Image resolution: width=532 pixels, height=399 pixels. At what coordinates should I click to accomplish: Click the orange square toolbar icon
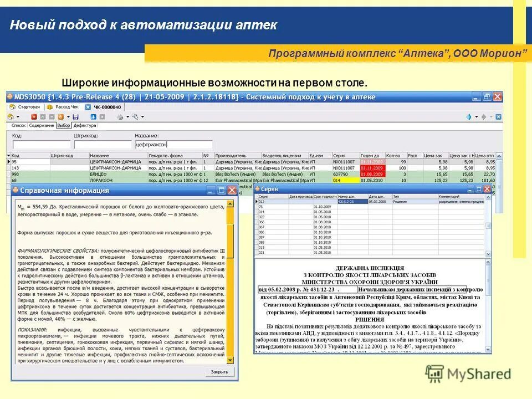pyautogui.click(x=60, y=117)
